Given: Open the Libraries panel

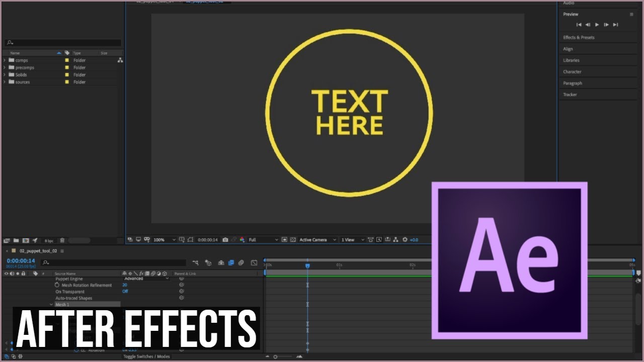Looking at the screenshot, I should point(571,60).
